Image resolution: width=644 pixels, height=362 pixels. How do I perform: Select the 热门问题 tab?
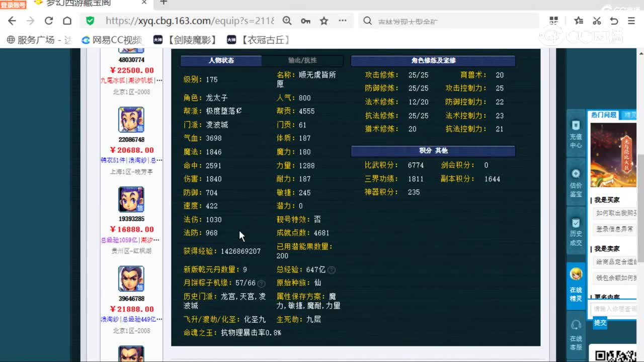click(x=603, y=115)
